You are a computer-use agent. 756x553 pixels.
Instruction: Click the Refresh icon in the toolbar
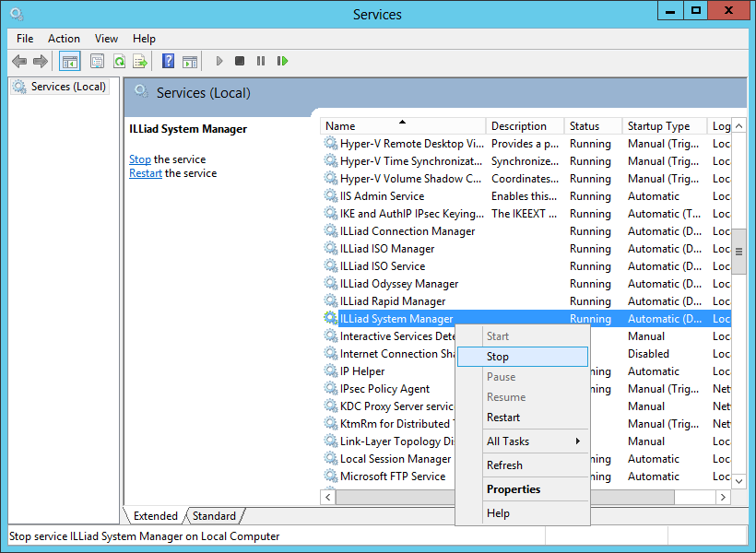(x=119, y=61)
